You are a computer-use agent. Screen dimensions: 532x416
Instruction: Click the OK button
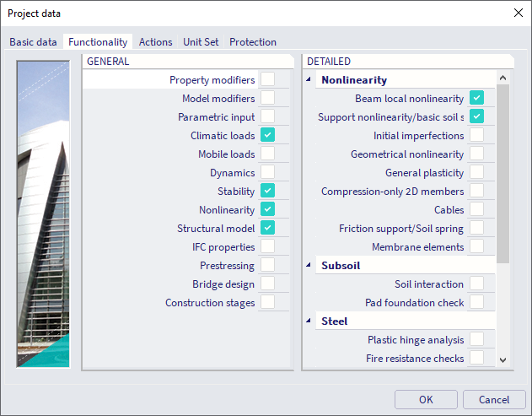[426, 400]
